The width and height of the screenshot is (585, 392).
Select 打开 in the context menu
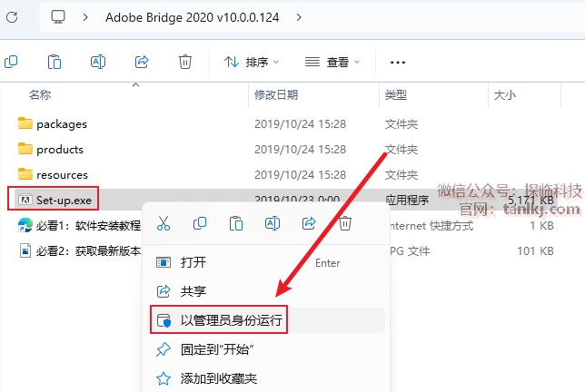click(x=193, y=262)
